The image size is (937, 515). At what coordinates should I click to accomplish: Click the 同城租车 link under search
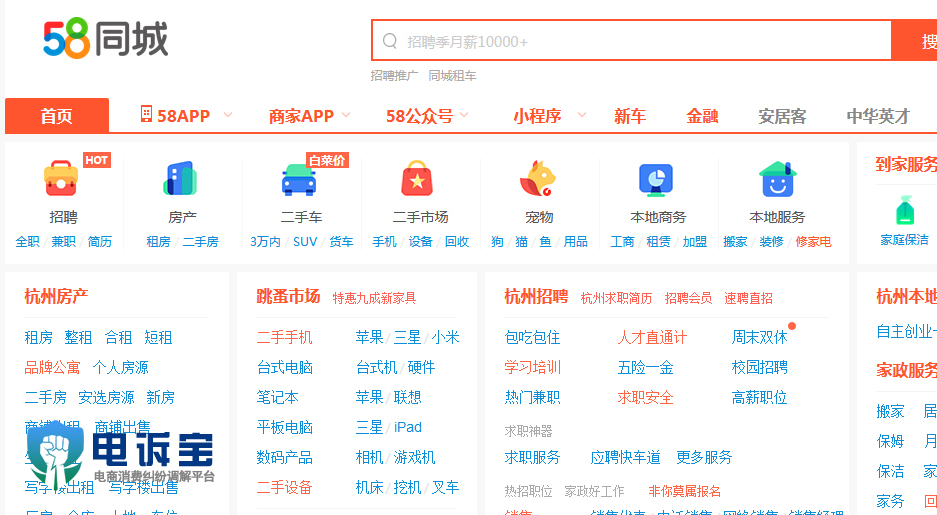pyautogui.click(x=452, y=76)
